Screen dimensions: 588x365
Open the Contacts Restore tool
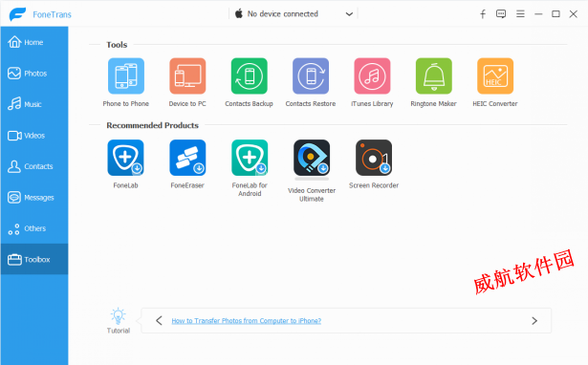point(311,76)
